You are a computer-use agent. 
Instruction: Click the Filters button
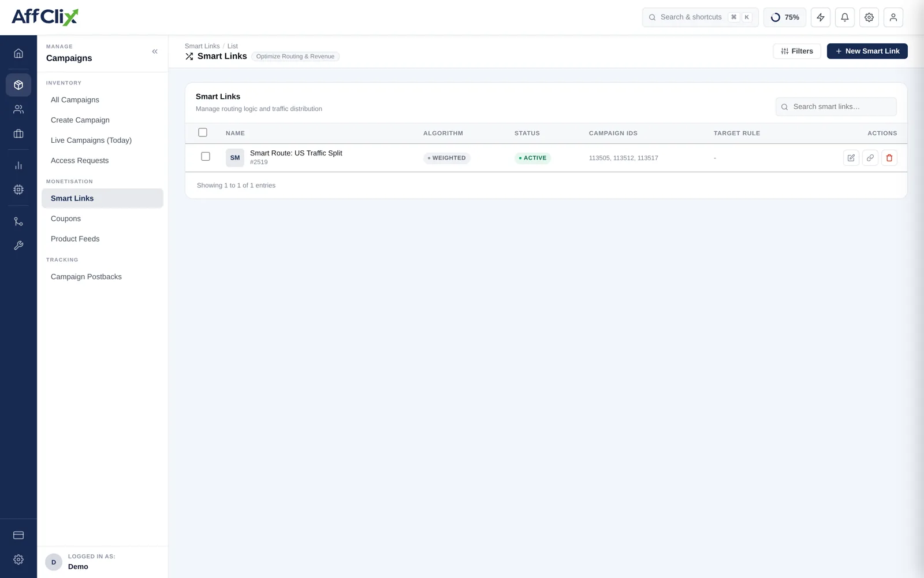click(797, 51)
